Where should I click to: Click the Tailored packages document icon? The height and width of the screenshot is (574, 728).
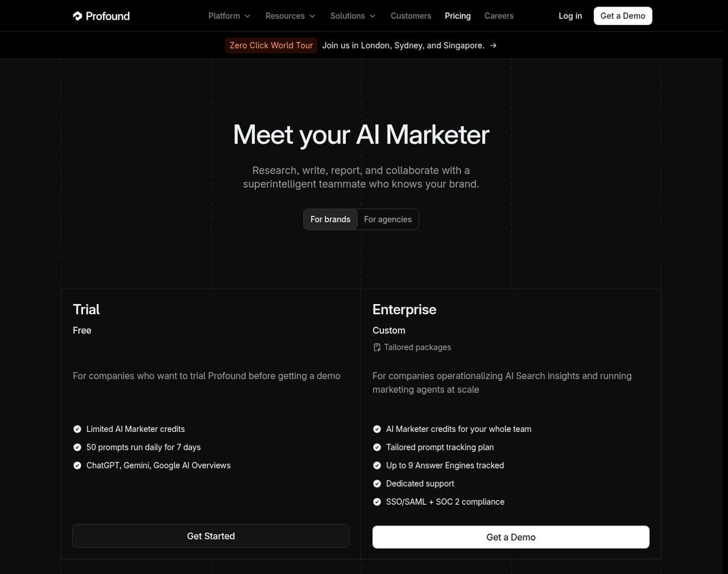coord(377,348)
